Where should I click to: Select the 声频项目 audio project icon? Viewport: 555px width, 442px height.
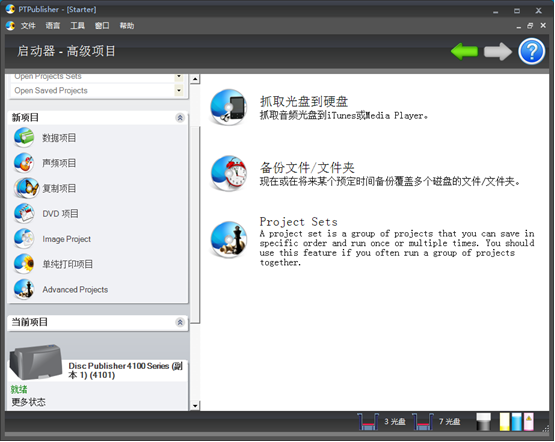tap(24, 163)
